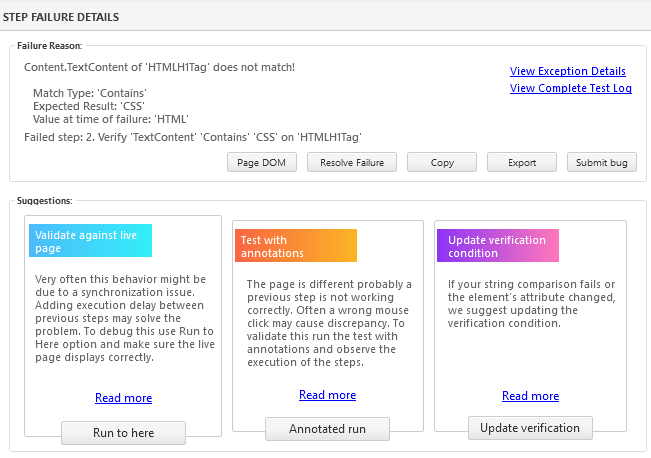Select the 'does not match!' failure message
This screenshot has height=458, width=651.
[x=159, y=67]
